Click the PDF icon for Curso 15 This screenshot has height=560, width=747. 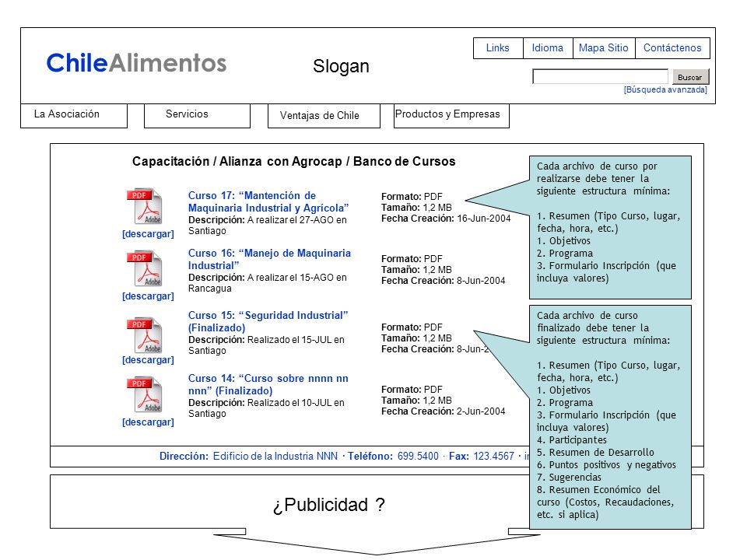[145, 335]
